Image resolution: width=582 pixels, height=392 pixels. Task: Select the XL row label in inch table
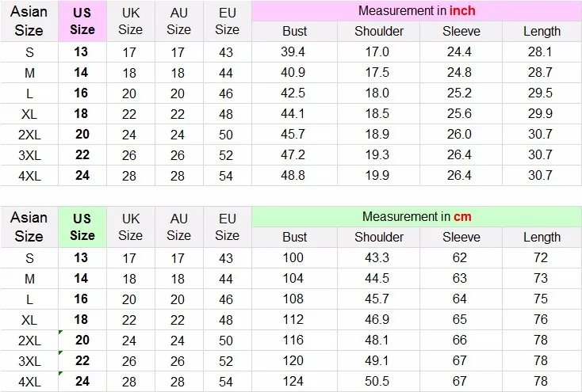pyautogui.click(x=29, y=114)
